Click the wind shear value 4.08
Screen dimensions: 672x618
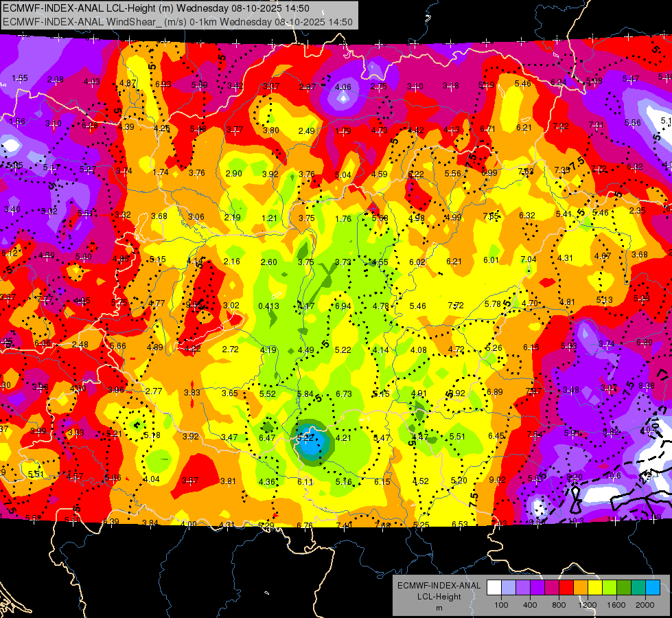418,350
